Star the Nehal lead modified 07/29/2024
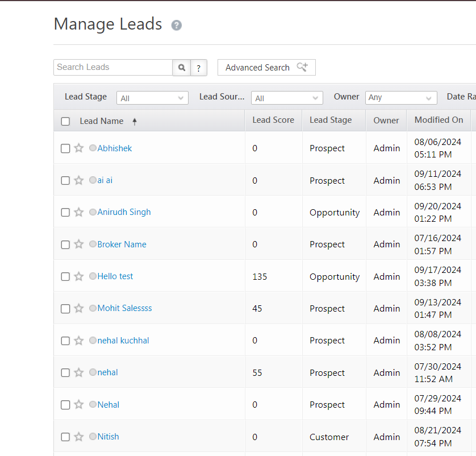Image resolution: width=476 pixels, height=456 pixels. pos(79,404)
